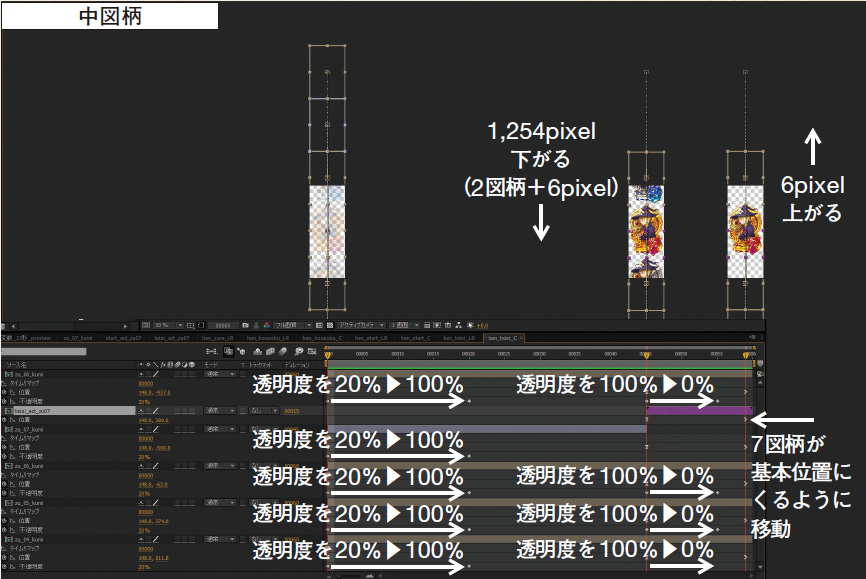Image resolution: width=866 pixels, height=579 pixels.
Task: Open the blend mode dropdown for teisi_act_zu07
Action: [x=220, y=411]
